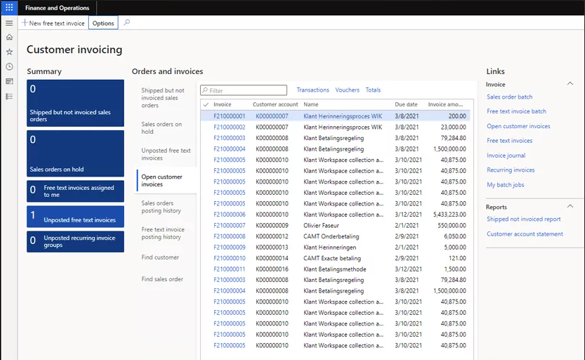Viewport: 585px width, 360px height.
Task: Open the Find customer tab
Action: tap(160, 257)
